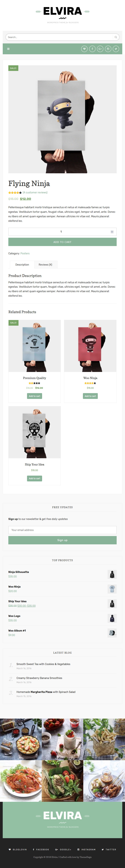The width and height of the screenshot is (125, 868).
Task: Click the ADD TO CART button
Action: 62,242
